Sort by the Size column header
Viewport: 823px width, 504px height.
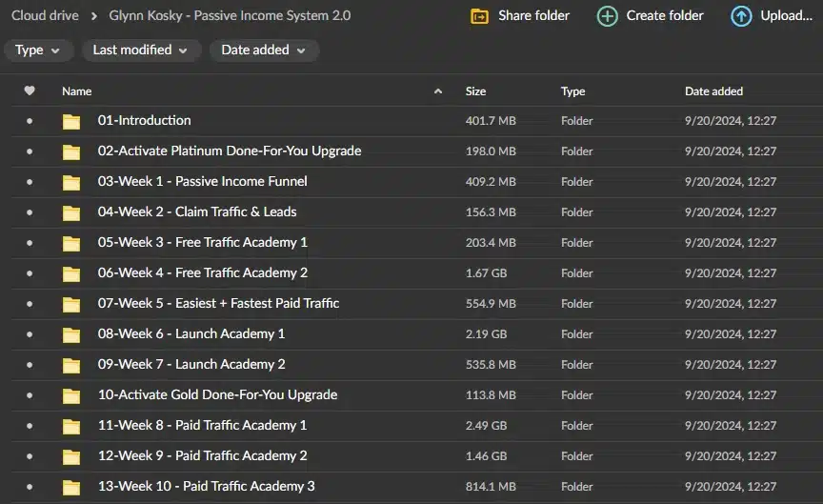tap(475, 91)
